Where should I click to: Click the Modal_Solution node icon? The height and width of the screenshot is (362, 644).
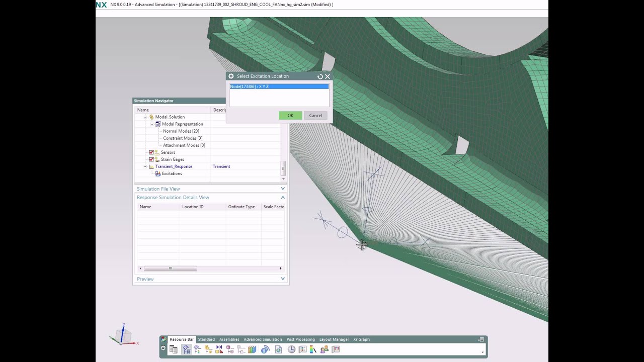pyautogui.click(x=151, y=117)
